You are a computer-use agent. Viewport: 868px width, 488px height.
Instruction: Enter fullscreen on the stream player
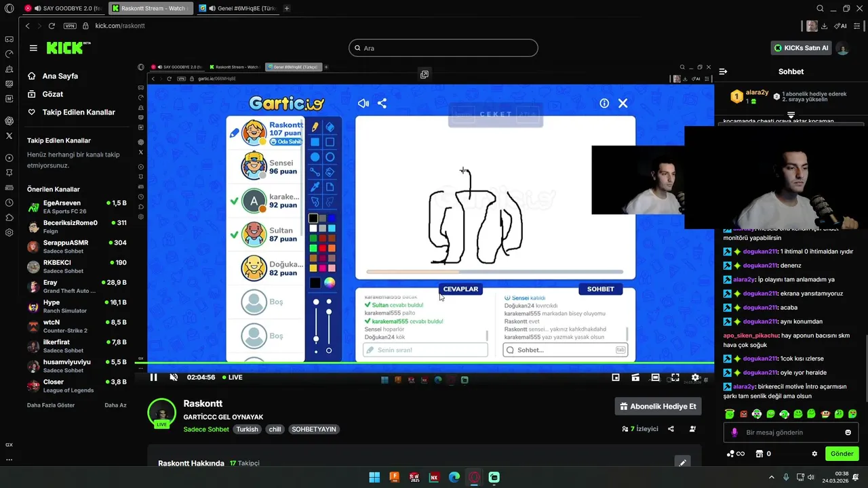(x=675, y=378)
